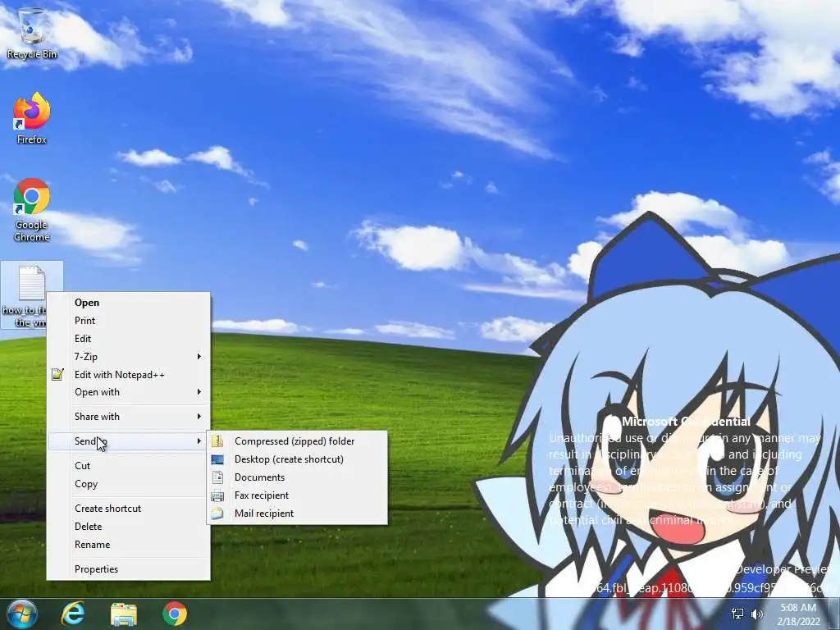Click the Mail recipient envelope icon

pyautogui.click(x=217, y=514)
